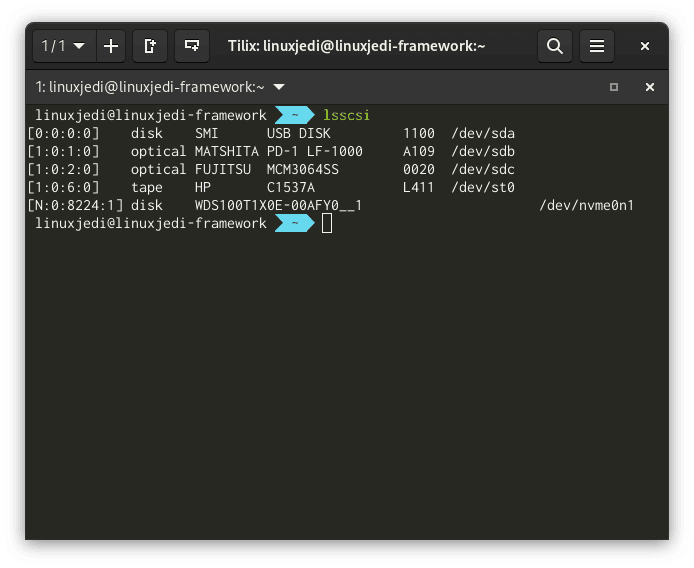Click the terminal cursor at the empty prompt
This screenshot has height=568, width=694.
tap(327, 223)
